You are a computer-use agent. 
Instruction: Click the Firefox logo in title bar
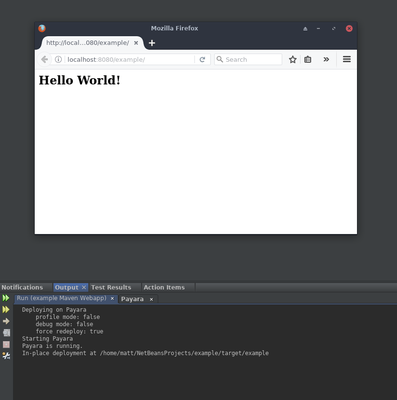point(42,28)
